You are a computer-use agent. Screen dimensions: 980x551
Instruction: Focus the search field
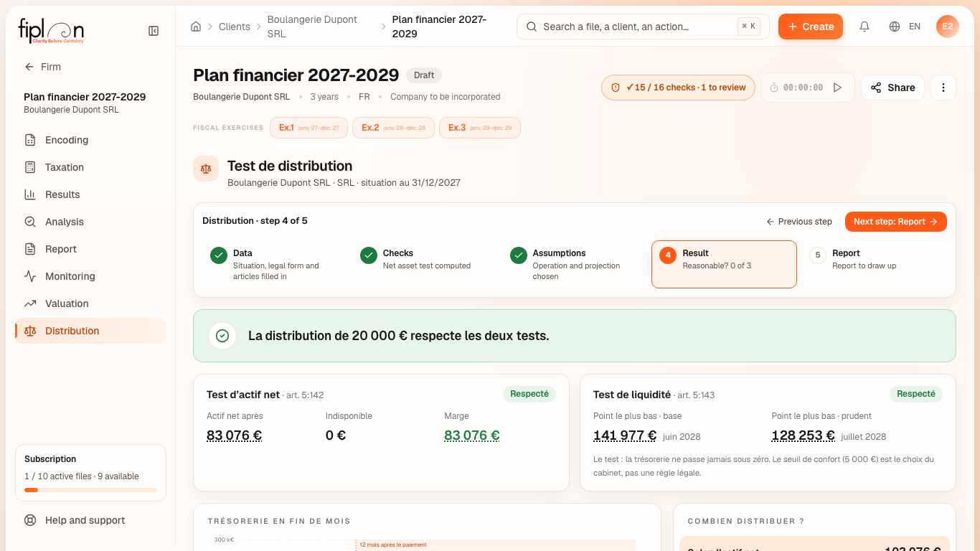643,27
